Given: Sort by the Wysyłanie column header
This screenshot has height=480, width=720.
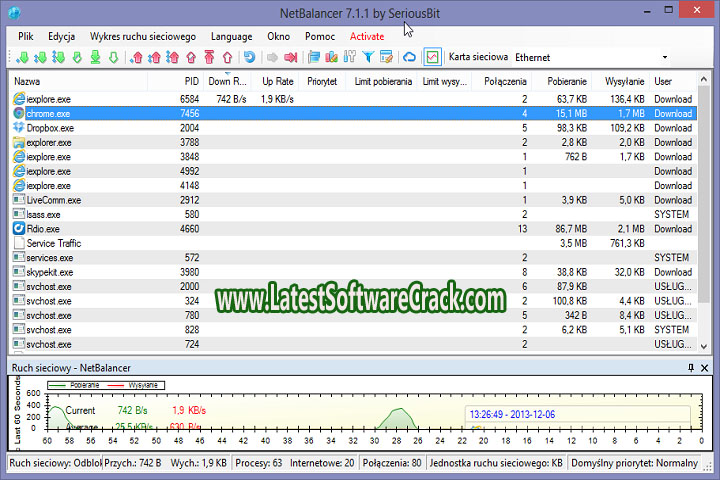Looking at the screenshot, I should click(621, 81).
